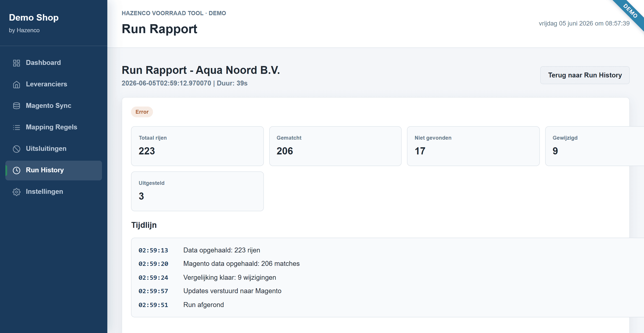Click the Instellingen gear icon

pyautogui.click(x=17, y=192)
